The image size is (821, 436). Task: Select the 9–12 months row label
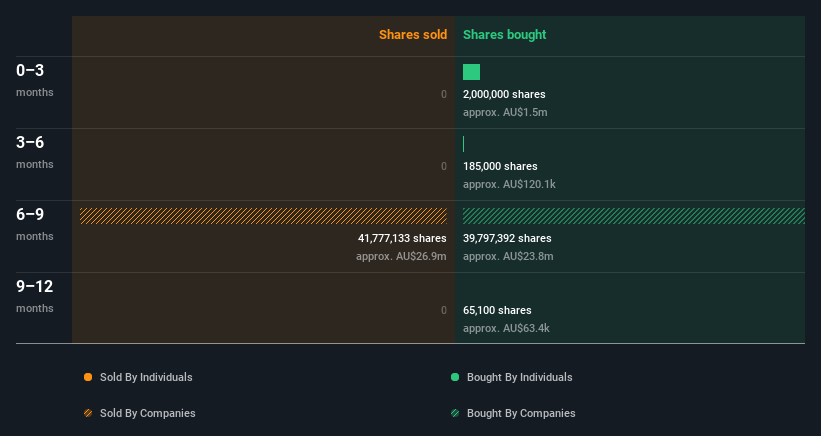35,297
